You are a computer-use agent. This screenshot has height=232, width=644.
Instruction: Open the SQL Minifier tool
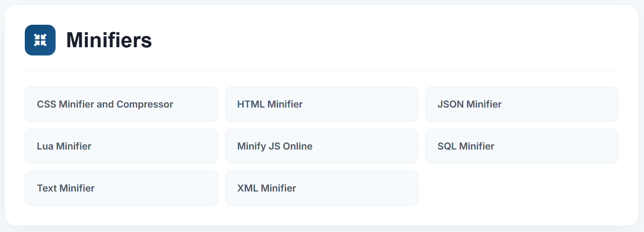(x=522, y=146)
